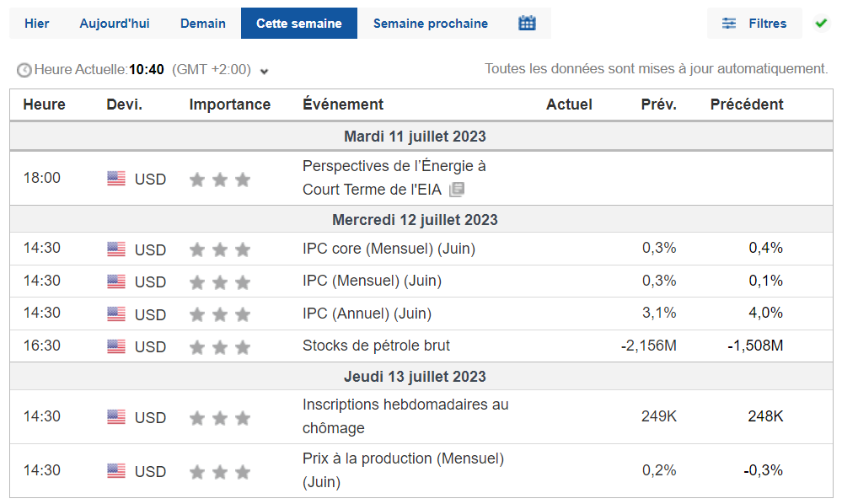Click the filter sliders icon inside Filtres
Viewport: 842px width, 504px height.
click(728, 23)
